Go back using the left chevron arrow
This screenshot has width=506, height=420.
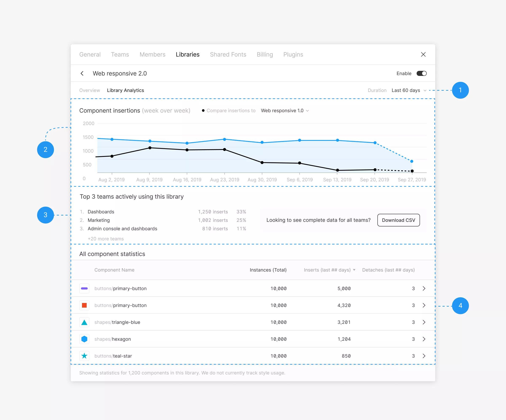pos(82,74)
